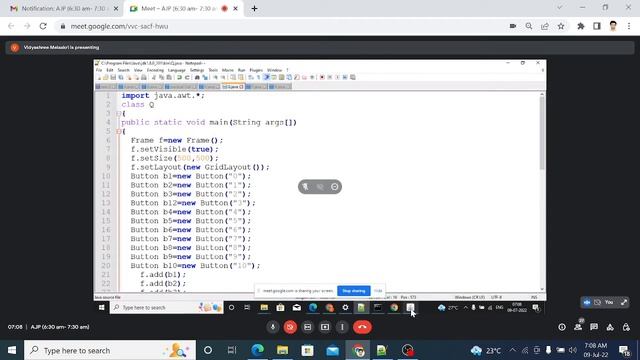Click Save icon in Notepad++ toolbar

[113, 77]
